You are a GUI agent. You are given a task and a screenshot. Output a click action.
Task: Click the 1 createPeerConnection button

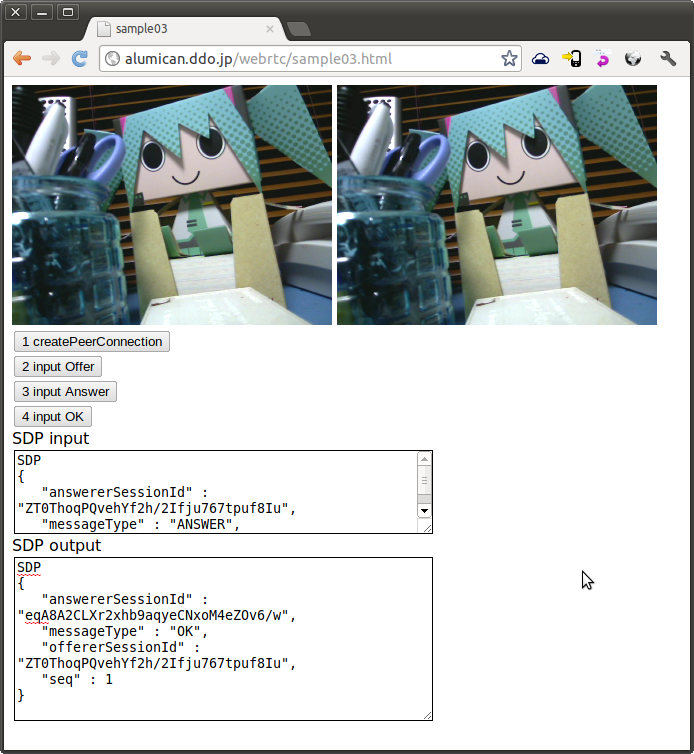pyautogui.click(x=92, y=341)
